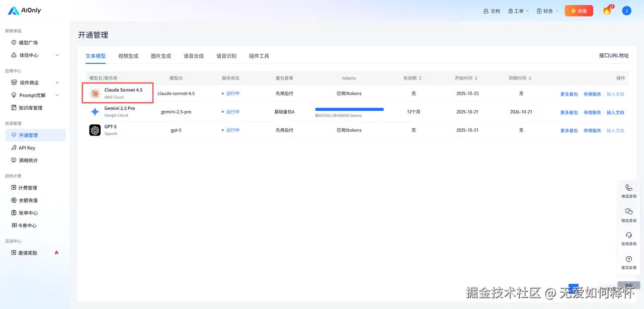The image size is (644, 309).
Task: Switch to the 文本模型 tab
Action: (96, 56)
